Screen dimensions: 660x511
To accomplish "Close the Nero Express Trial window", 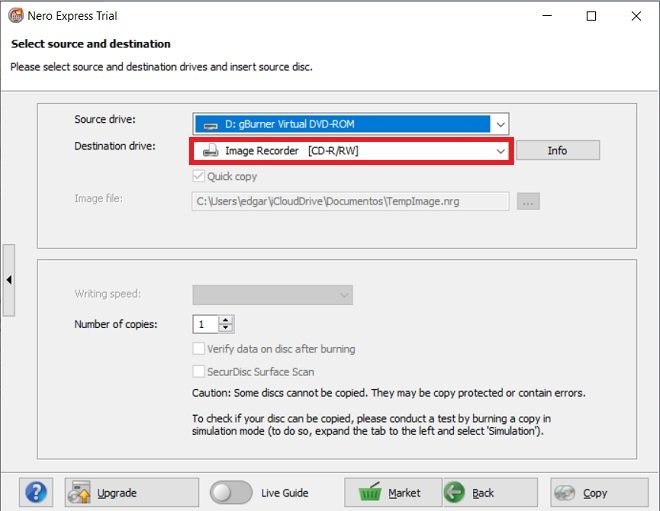I will [x=636, y=16].
